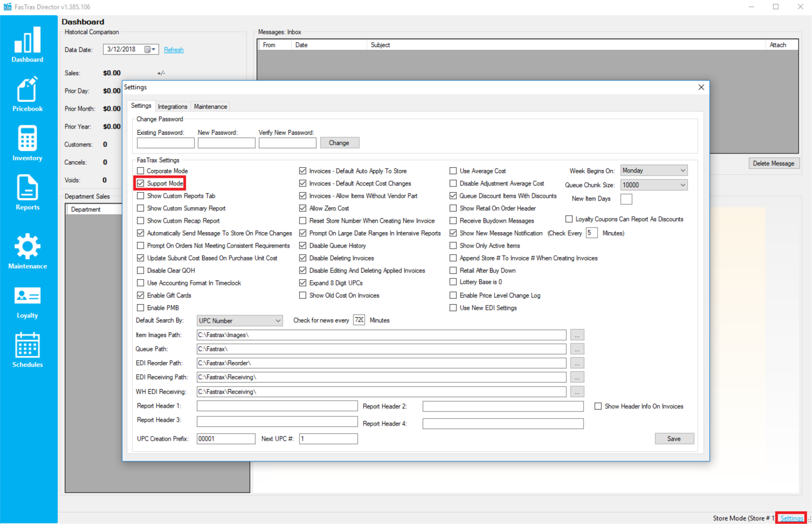Click the Item Images Path text field
This screenshot has width=812, height=524.
pyautogui.click(x=381, y=335)
